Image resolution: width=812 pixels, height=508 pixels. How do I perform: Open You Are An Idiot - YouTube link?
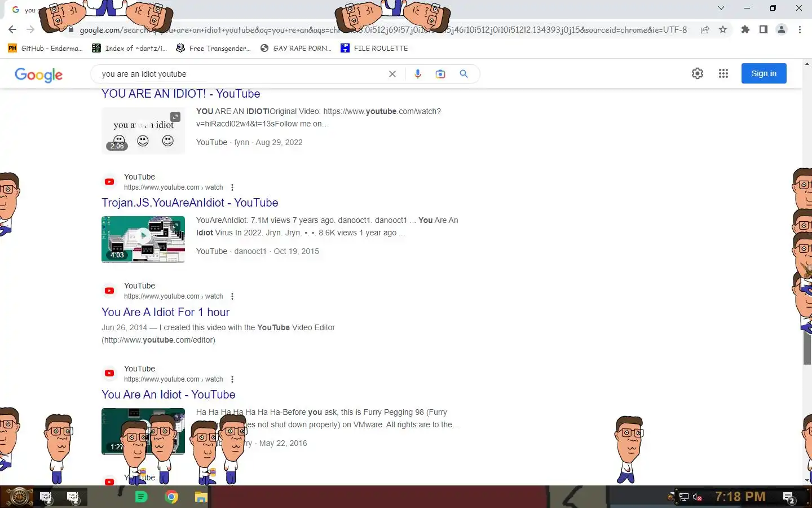click(168, 395)
